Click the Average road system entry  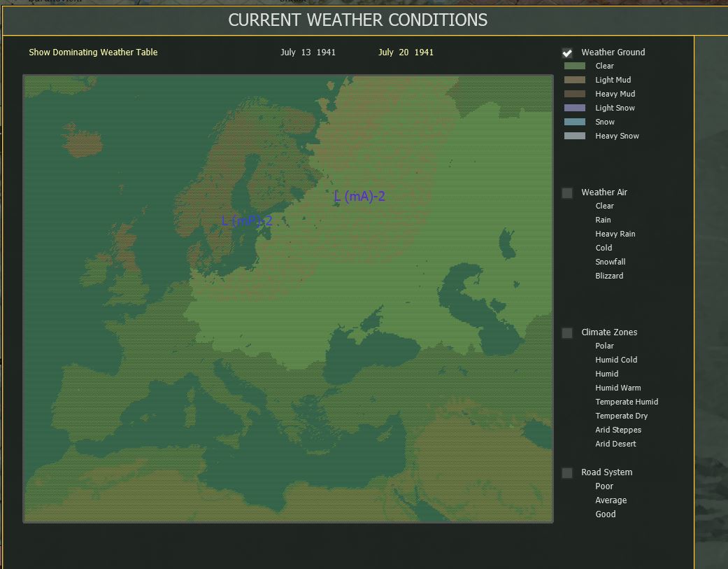(611, 500)
